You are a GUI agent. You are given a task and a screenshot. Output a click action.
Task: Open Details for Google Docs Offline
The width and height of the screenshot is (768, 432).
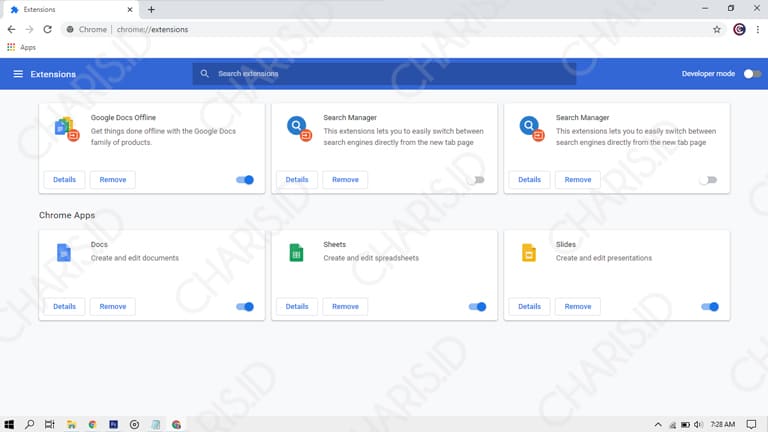[x=64, y=180]
